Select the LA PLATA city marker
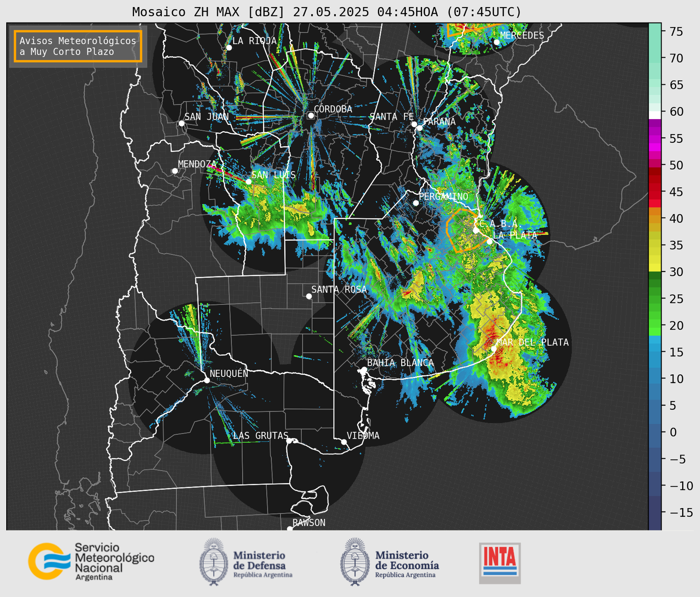The image size is (700, 597). click(x=490, y=242)
